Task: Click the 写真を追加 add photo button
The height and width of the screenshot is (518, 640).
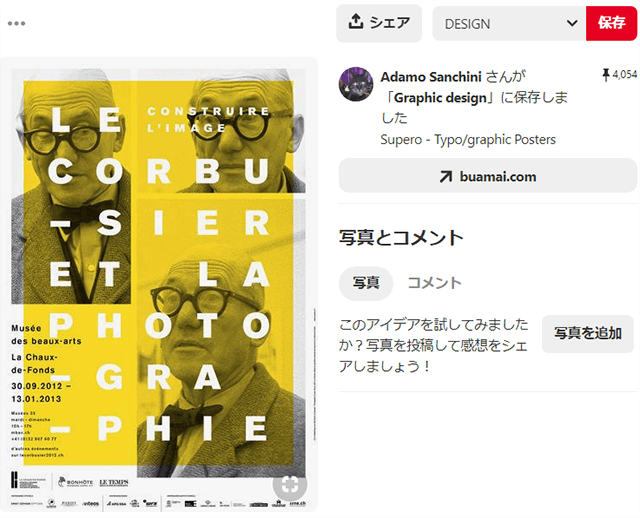Action: coord(588,333)
